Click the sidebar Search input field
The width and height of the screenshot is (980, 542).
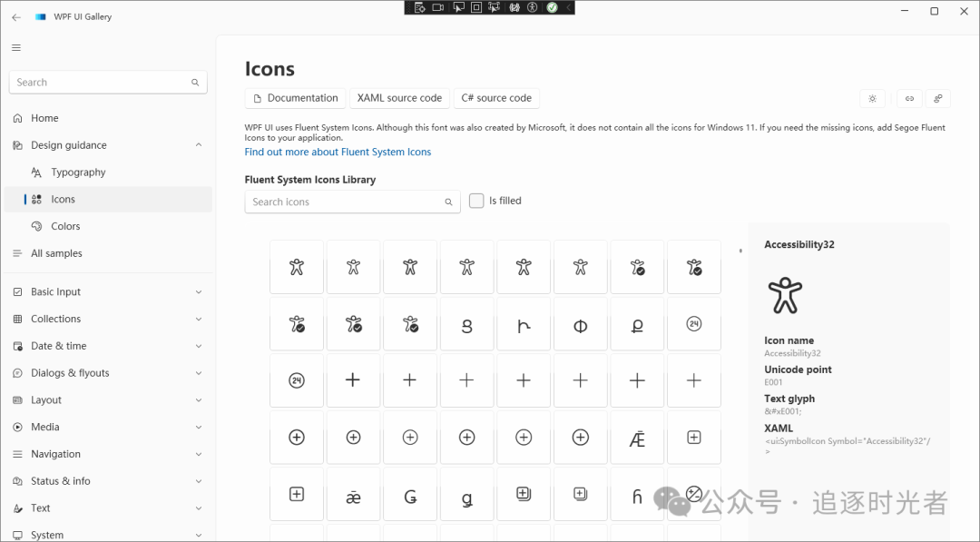point(108,83)
